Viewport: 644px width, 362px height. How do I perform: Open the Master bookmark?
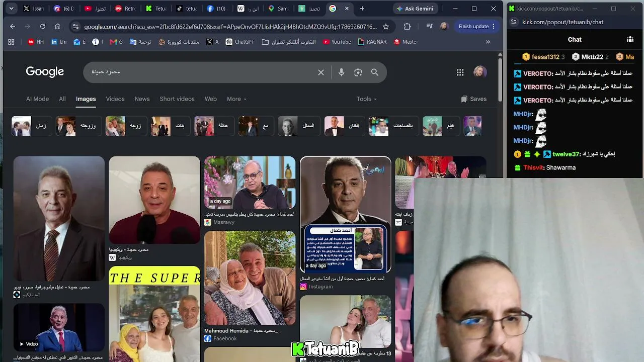tap(406, 42)
